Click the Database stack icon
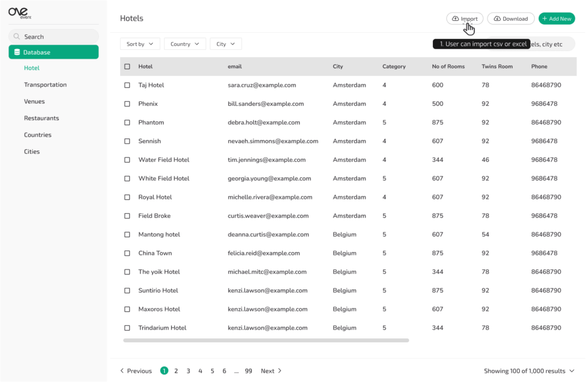The width and height of the screenshot is (588, 382). pyautogui.click(x=17, y=52)
